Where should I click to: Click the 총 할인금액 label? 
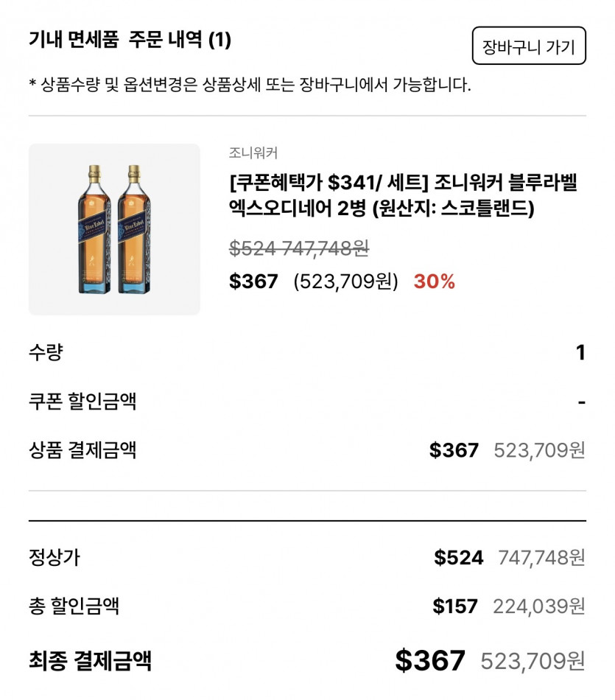pyautogui.click(x=74, y=606)
